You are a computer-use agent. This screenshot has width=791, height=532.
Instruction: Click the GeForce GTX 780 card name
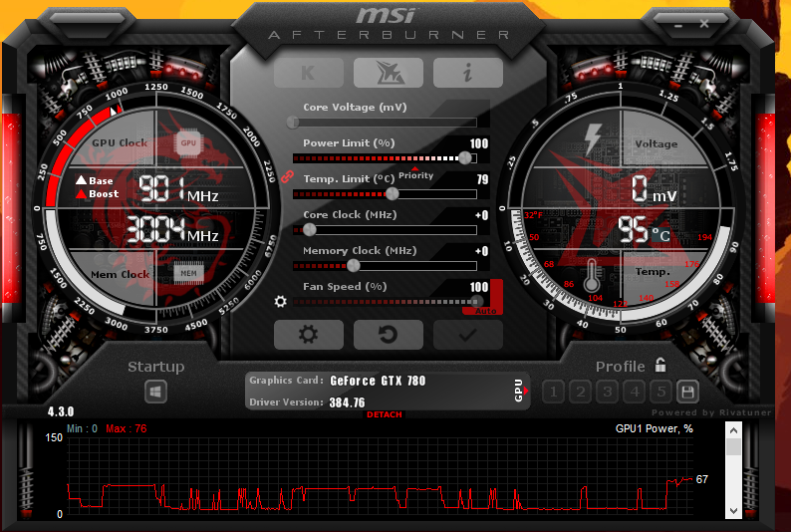378,381
